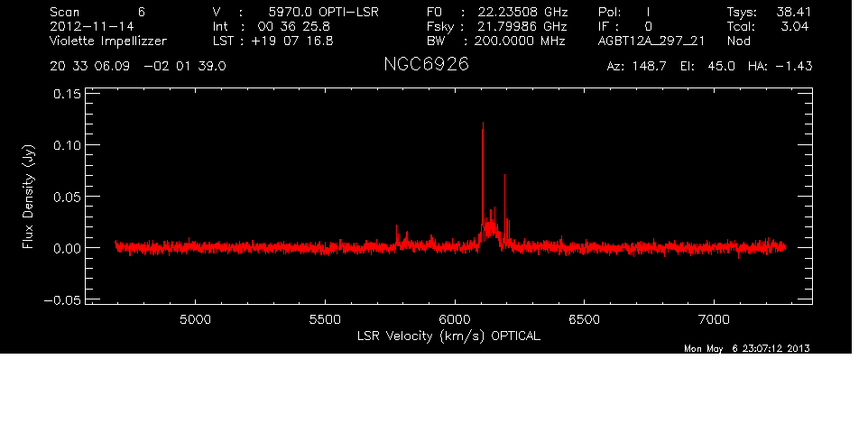868x442 pixels.
Task: Click the Pol: I label
Action: click(624, 12)
